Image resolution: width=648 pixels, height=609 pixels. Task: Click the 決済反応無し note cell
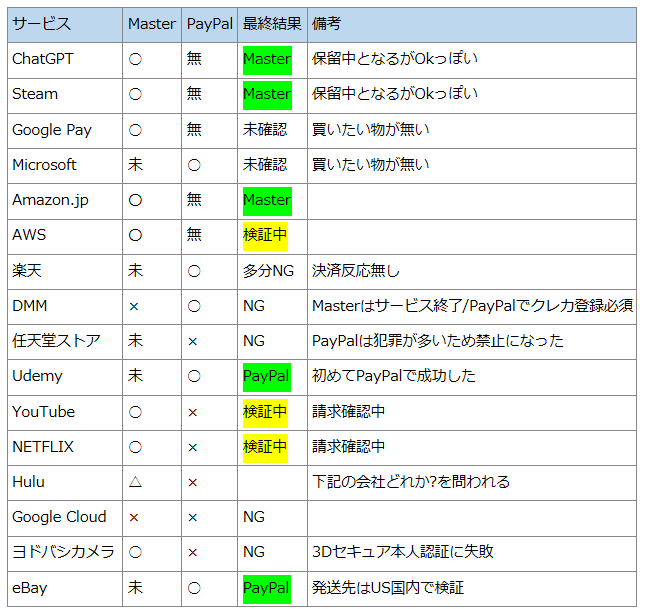(x=354, y=270)
